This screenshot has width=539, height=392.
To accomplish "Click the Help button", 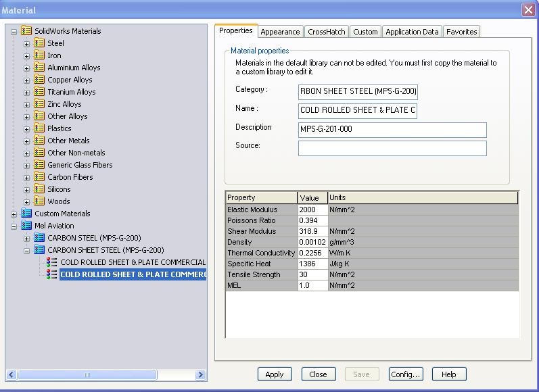I will (x=449, y=374).
